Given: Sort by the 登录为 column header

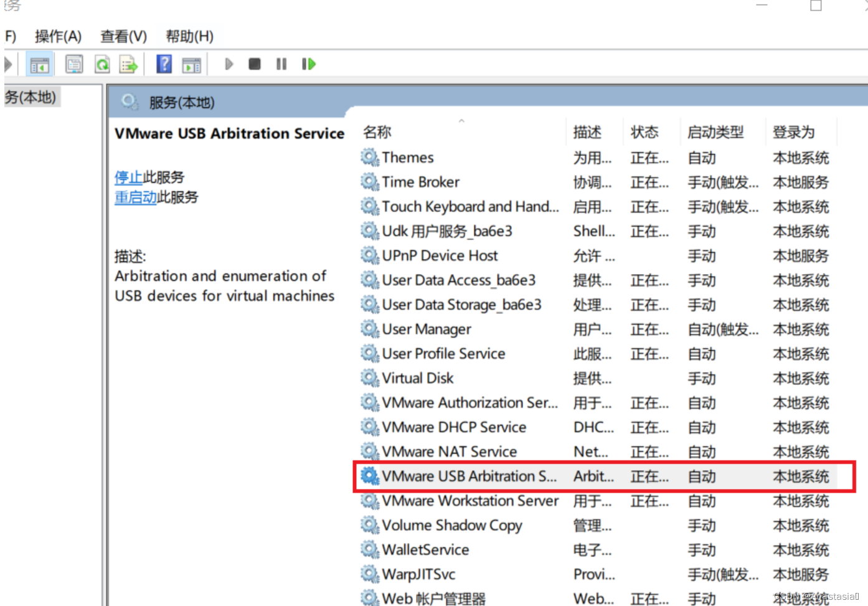Looking at the screenshot, I should pyautogui.click(x=794, y=132).
